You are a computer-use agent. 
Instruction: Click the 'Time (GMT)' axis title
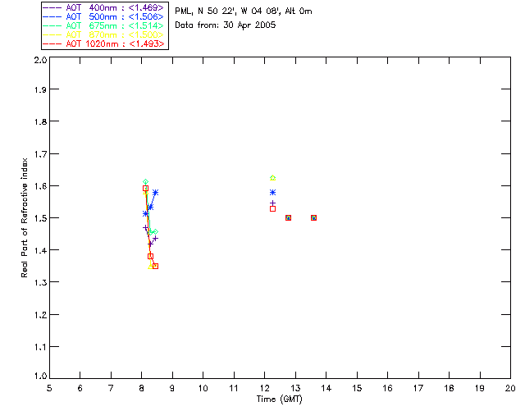click(x=279, y=399)
